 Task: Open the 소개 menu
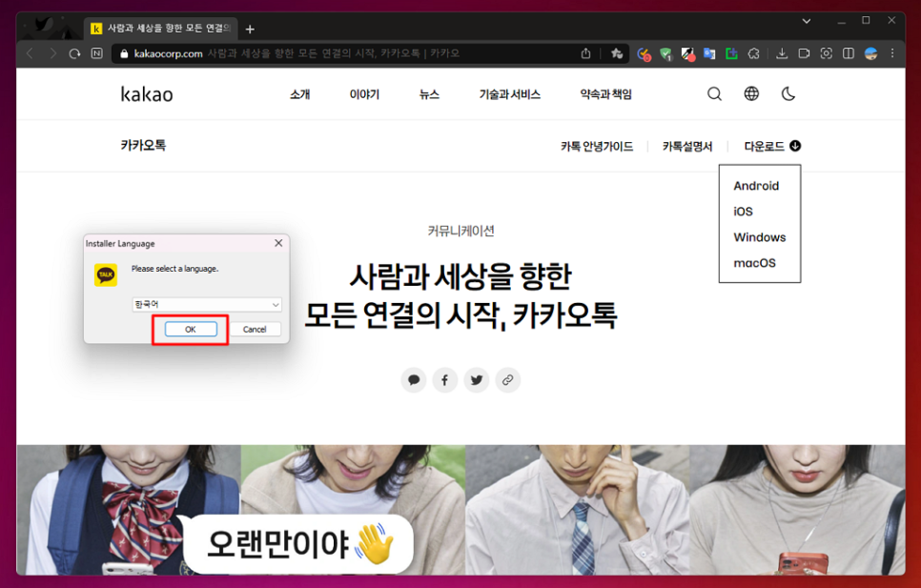coord(299,94)
